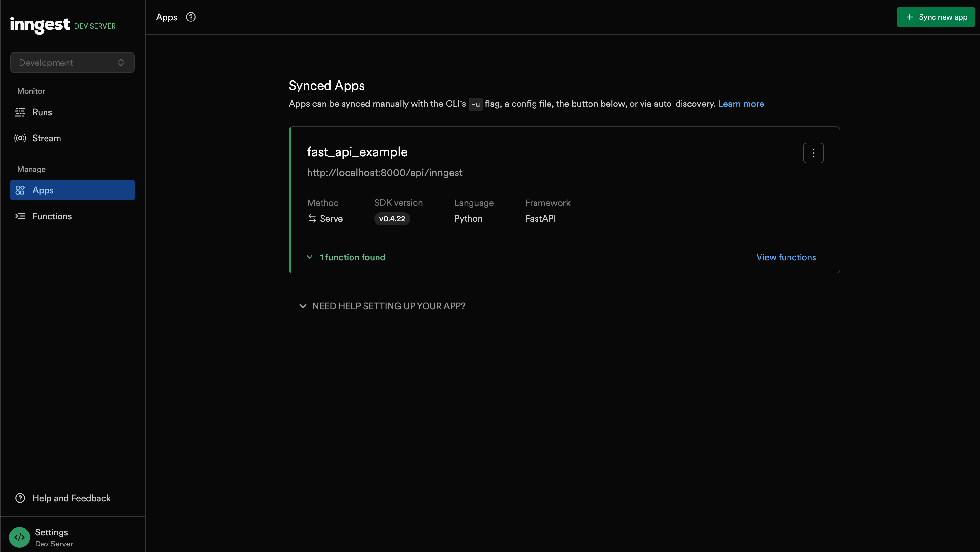Click the localhost:8000/api/inngest URL text
Screen dimensions: 980x552
385,173
